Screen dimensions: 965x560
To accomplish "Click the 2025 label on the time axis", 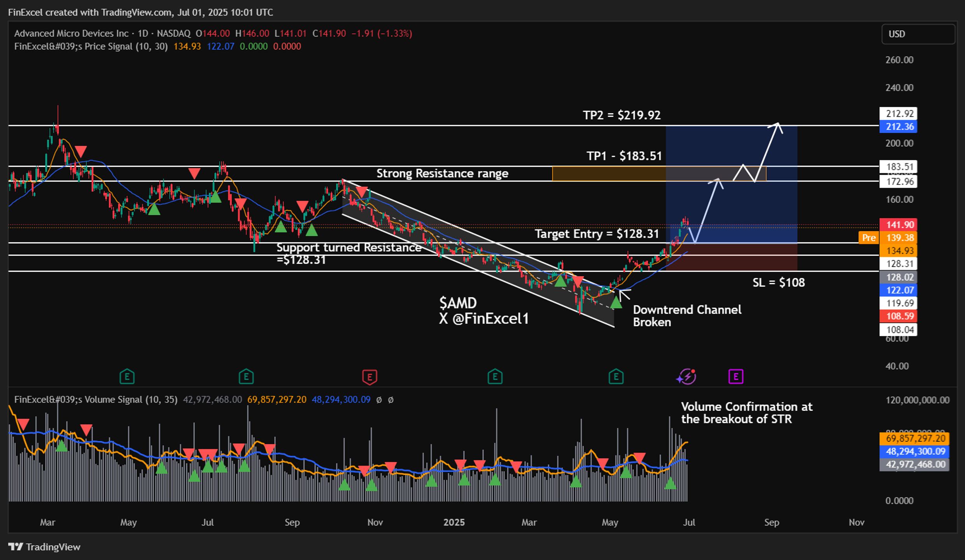I will (454, 522).
